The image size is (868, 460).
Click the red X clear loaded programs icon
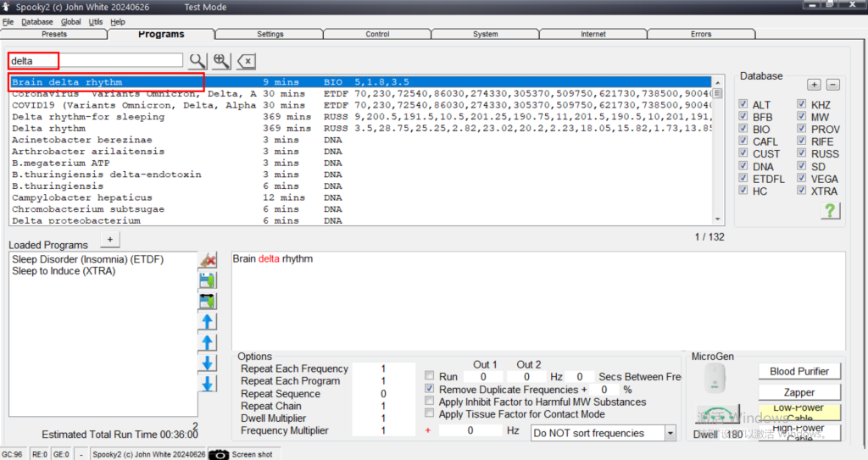coord(207,260)
